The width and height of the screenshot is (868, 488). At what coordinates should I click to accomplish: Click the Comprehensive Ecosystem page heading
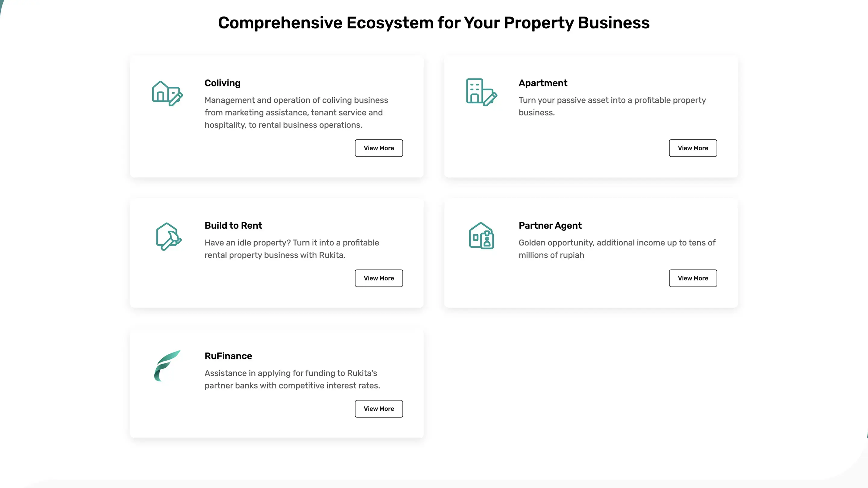point(434,23)
